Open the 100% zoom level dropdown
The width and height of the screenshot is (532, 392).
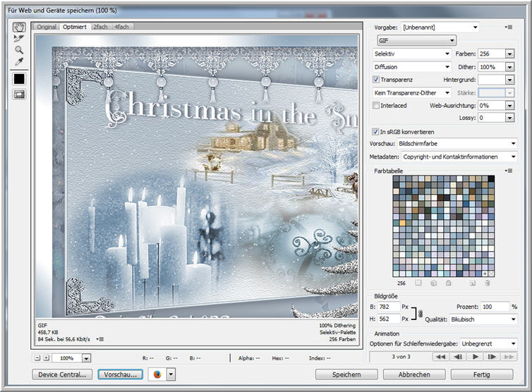click(x=87, y=358)
